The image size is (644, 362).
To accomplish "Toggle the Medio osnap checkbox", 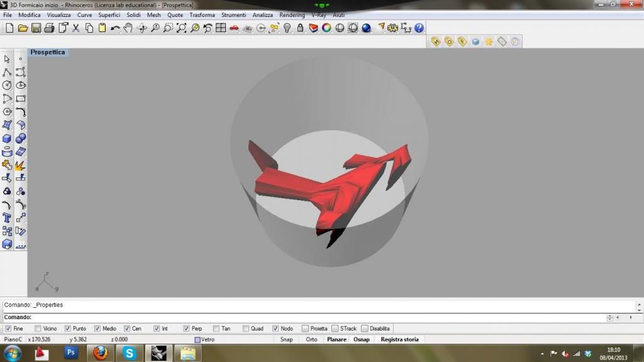I will (97, 329).
